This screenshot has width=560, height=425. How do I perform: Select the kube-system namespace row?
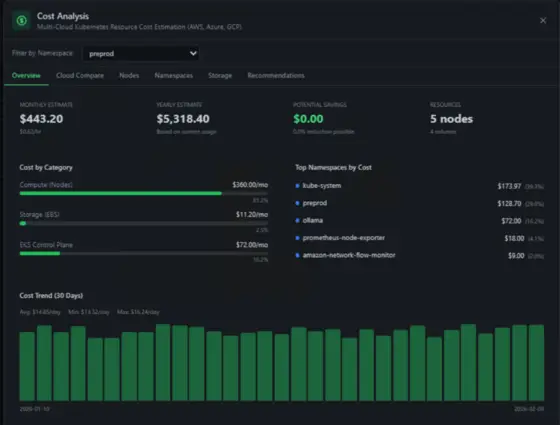point(420,186)
